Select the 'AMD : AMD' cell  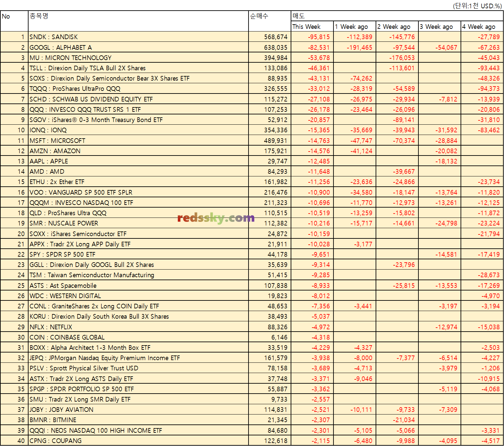(138, 171)
